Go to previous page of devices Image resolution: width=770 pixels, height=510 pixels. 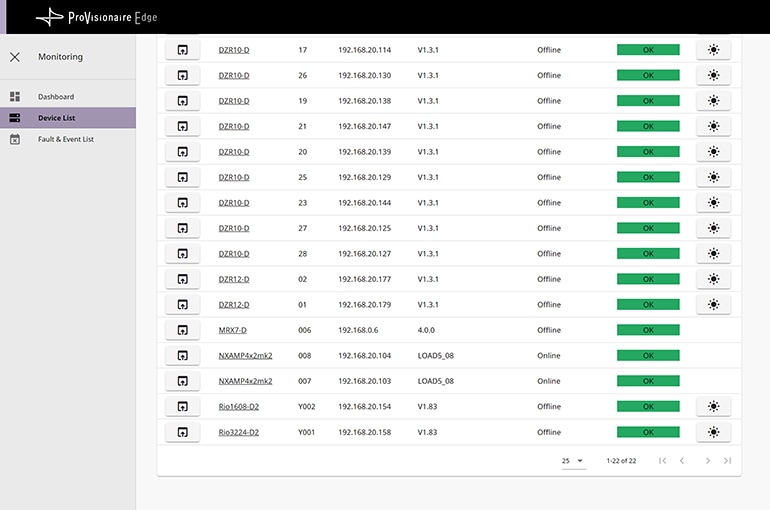click(682, 461)
